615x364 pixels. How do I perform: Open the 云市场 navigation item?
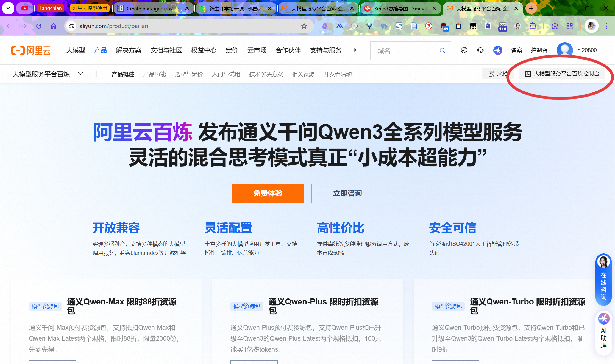[x=257, y=50]
